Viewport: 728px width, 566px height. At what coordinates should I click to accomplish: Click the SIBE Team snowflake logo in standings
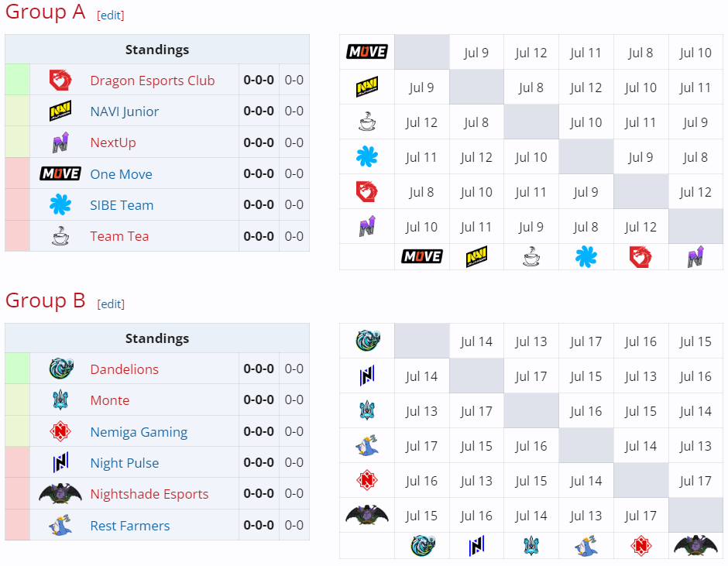point(60,204)
